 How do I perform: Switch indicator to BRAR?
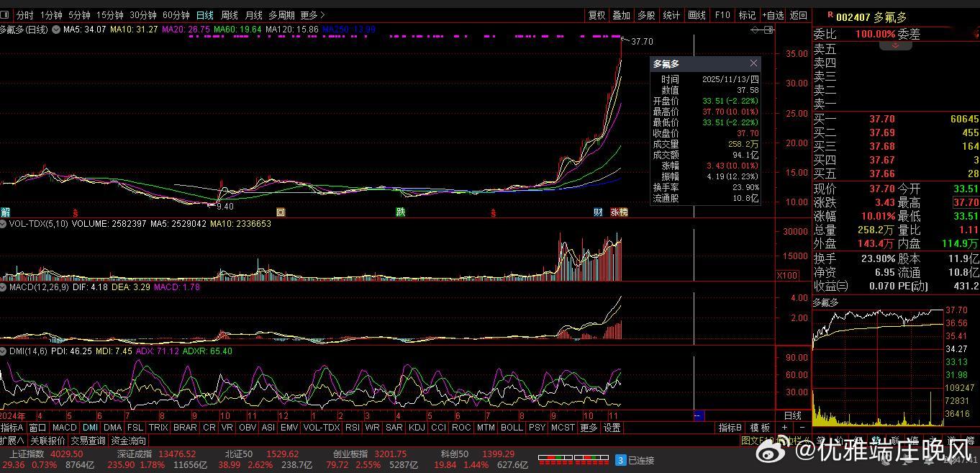coord(185,428)
